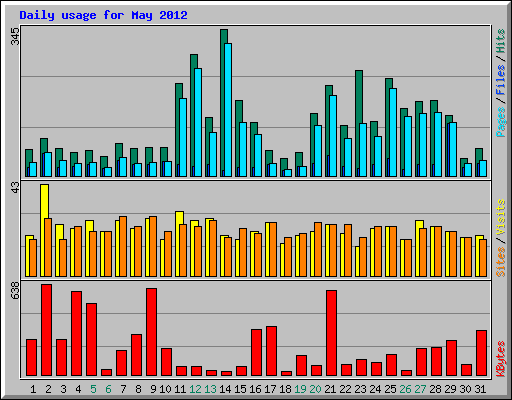Screen dimensions: 512x400
Task: Click the KBytes legend label
Action: tap(501, 359)
